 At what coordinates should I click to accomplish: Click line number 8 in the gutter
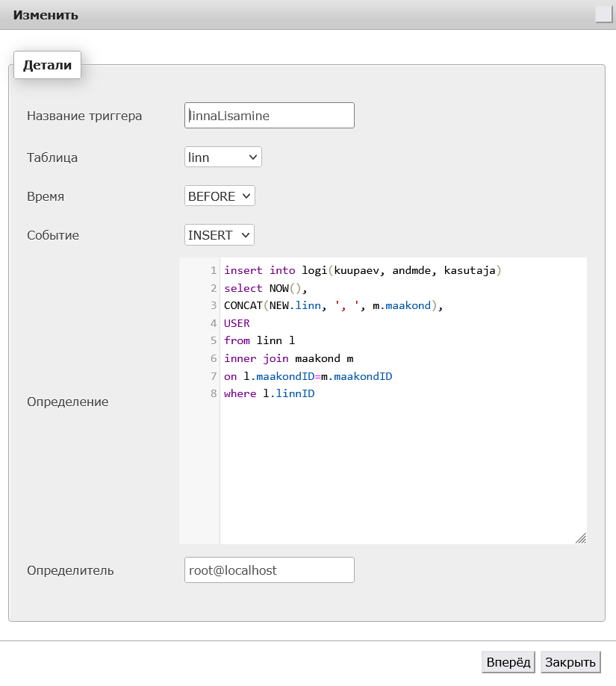click(x=214, y=393)
